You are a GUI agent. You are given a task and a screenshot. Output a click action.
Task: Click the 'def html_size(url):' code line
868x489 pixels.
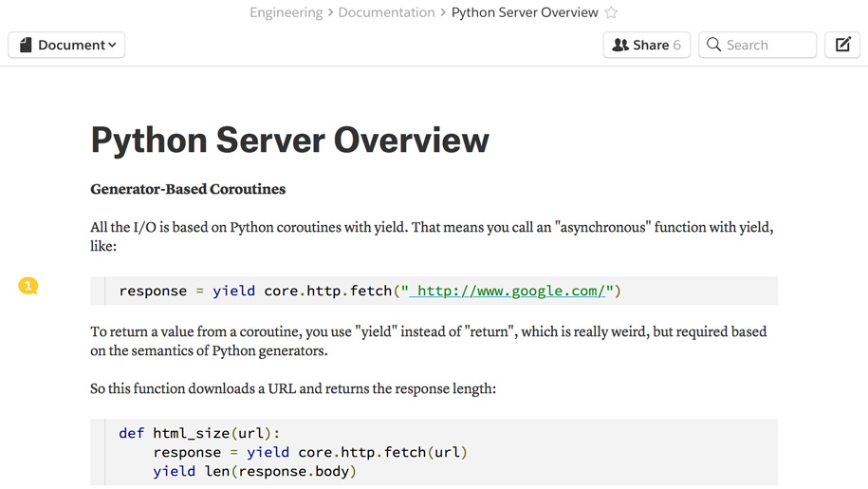point(199,433)
